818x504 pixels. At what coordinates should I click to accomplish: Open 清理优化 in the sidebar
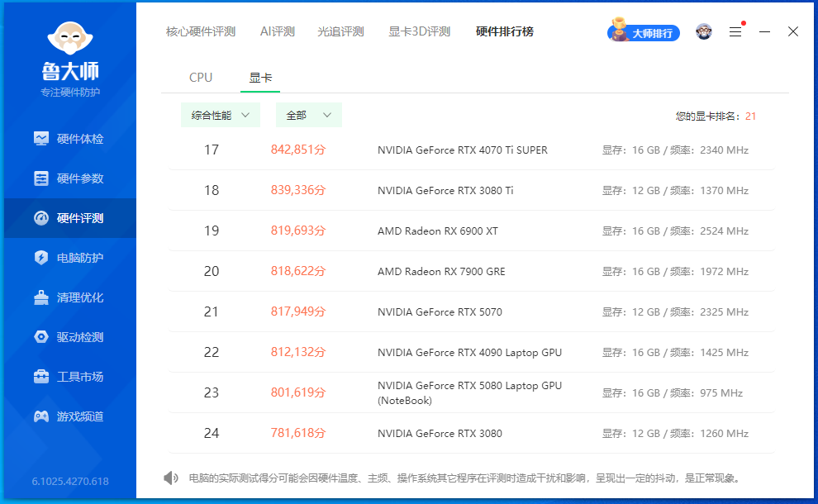[x=70, y=297]
